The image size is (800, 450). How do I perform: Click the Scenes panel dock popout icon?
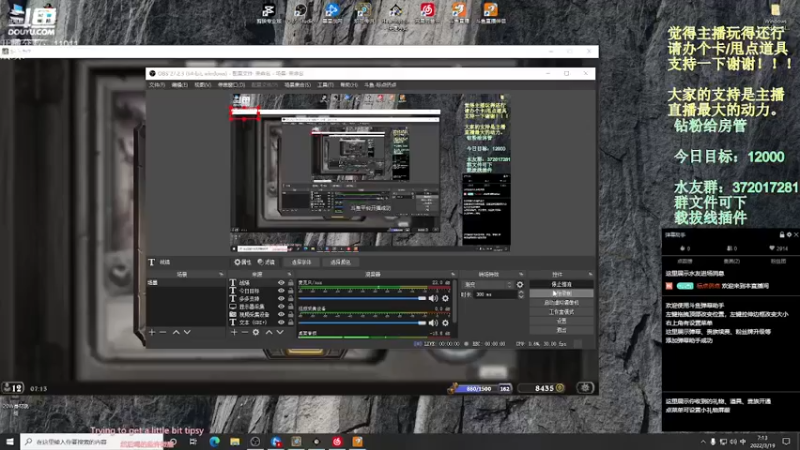221,274
